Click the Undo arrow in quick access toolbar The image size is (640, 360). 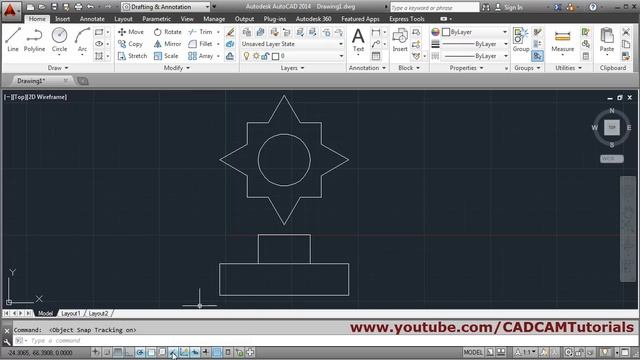coord(90,7)
